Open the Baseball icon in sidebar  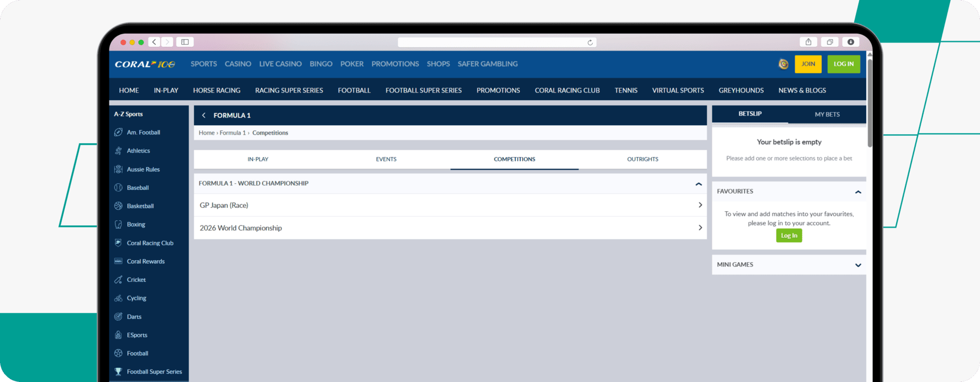(118, 188)
